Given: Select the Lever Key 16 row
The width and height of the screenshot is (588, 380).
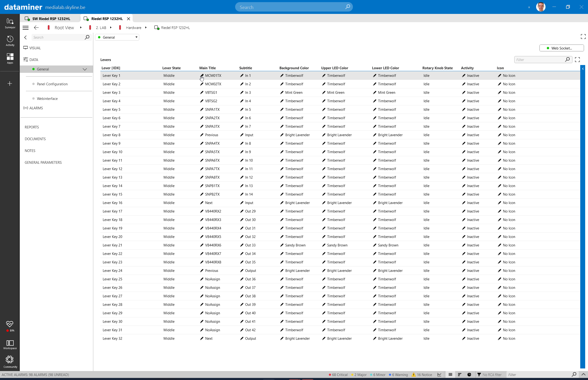Looking at the screenshot, I should [340, 203].
